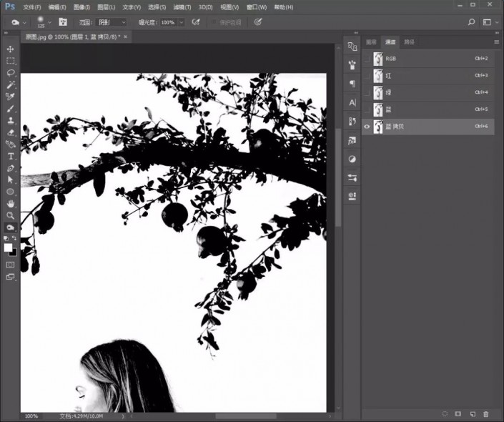Create new channel with bottom panel icon

click(x=473, y=414)
